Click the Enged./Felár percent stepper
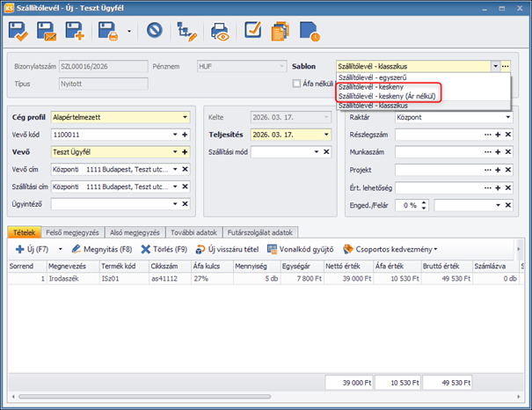 click(424, 205)
